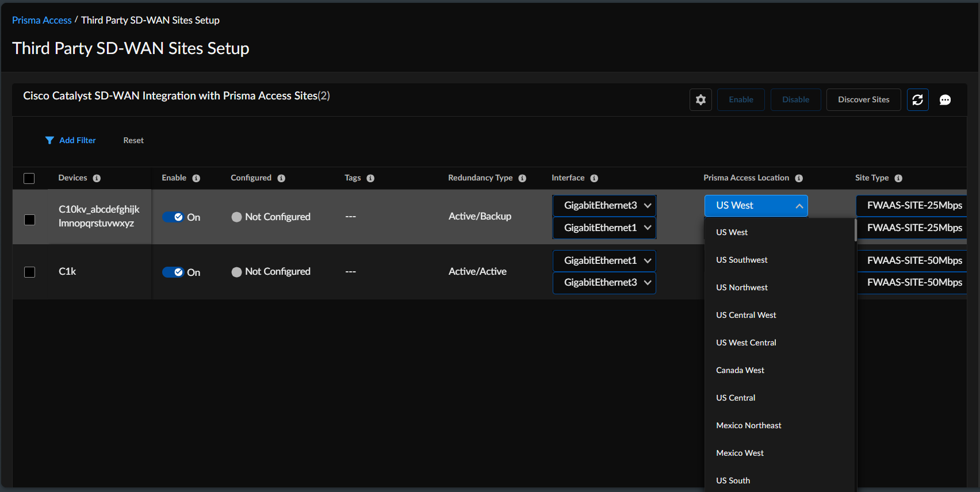Screen dimensions: 980x492
Task: Click the refresh sites icon
Action: [917, 100]
